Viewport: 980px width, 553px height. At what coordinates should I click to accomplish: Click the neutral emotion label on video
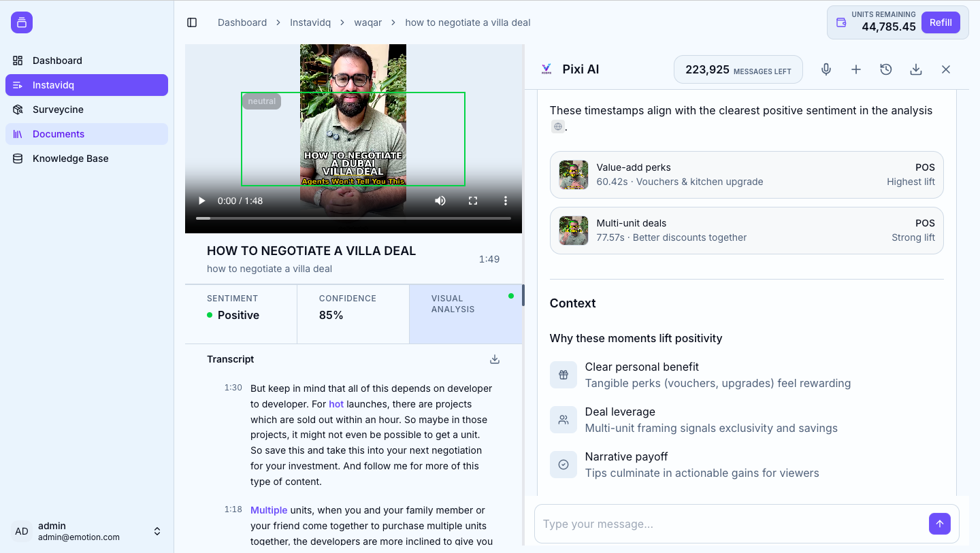(x=261, y=101)
